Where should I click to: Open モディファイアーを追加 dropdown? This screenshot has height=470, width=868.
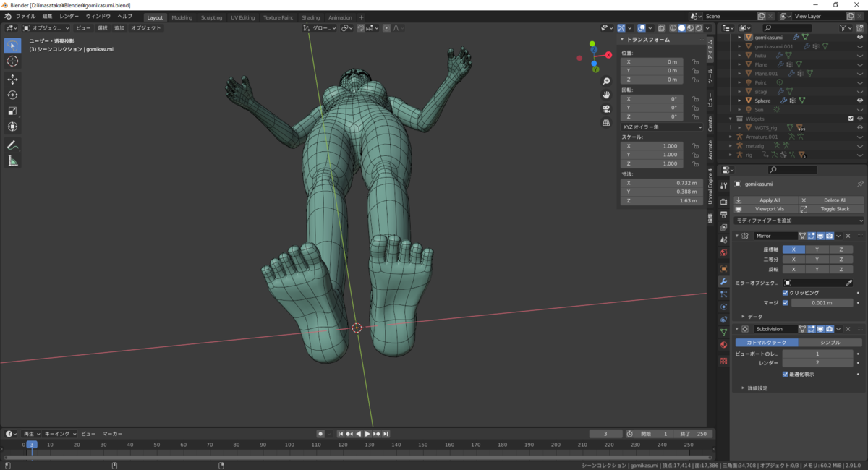pyautogui.click(x=799, y=220)
